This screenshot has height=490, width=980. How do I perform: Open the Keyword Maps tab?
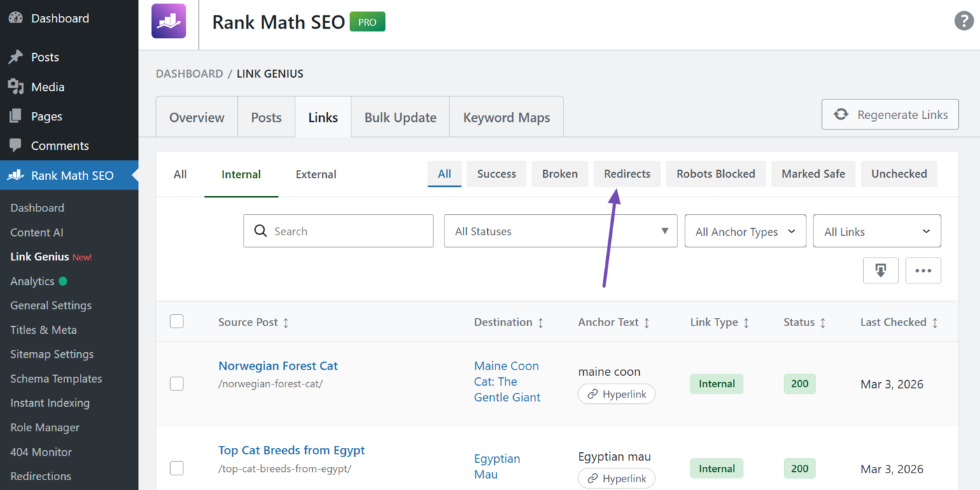[506, 117]
